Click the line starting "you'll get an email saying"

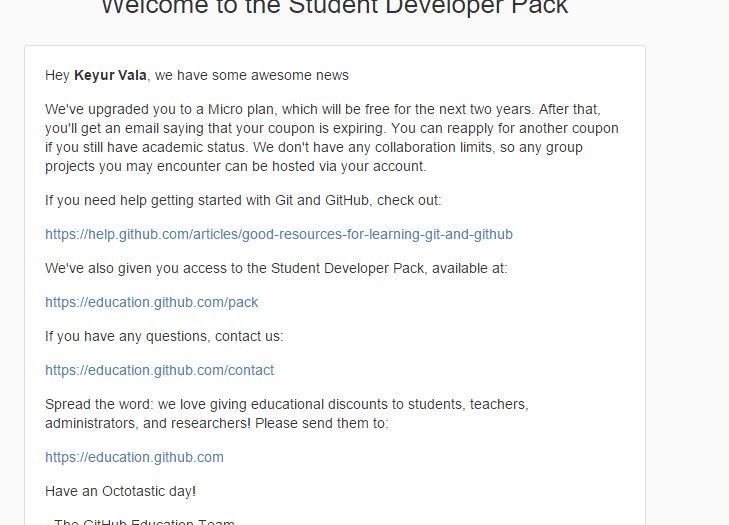tap(332, 128)
